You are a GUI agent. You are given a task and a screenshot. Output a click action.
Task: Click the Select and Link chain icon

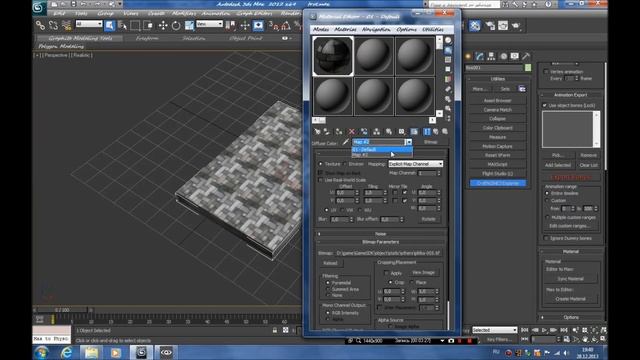(x=40, y=25)
